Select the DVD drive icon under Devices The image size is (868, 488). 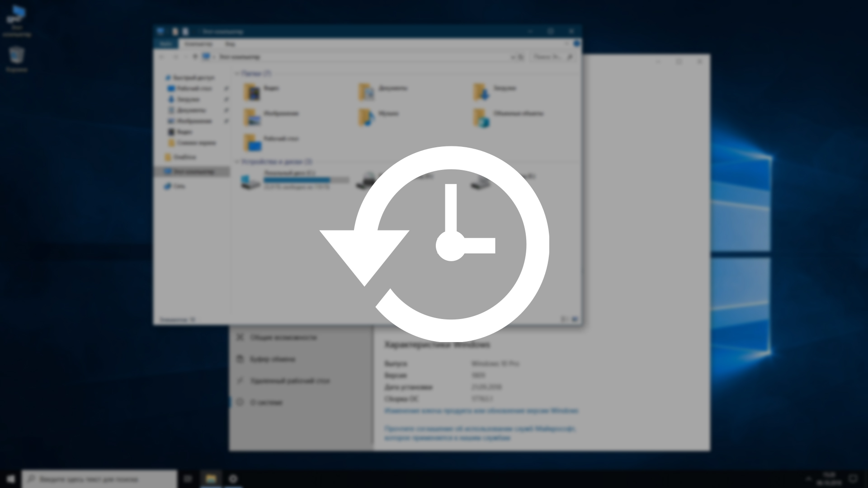pos(366,181)
